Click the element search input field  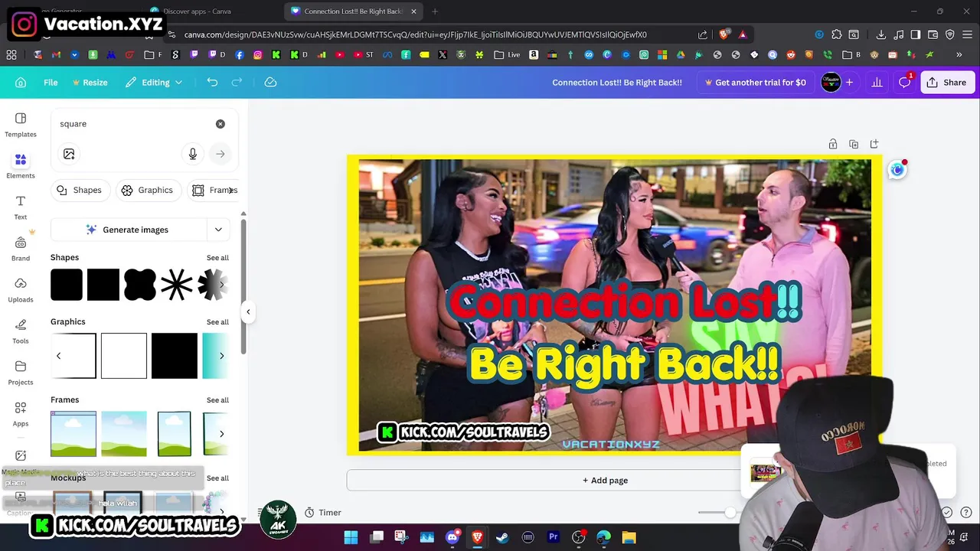coord(134,124)
